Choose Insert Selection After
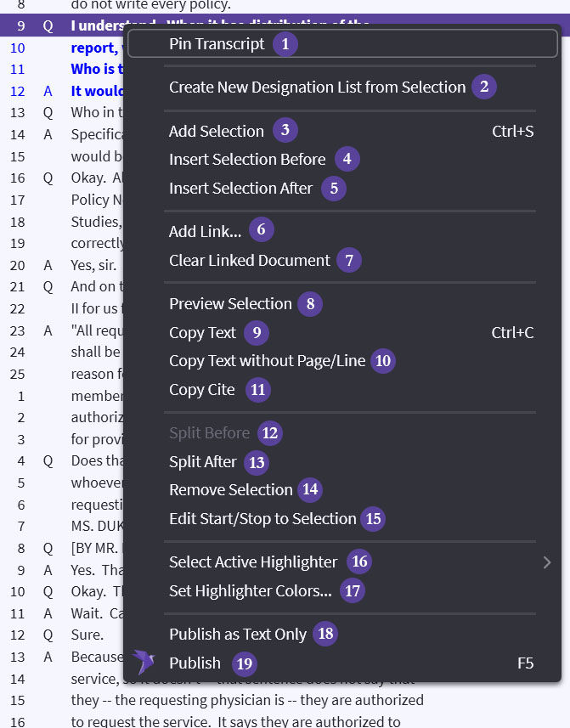The width and height of the screenshot is (570, 728). click(x=240, y=189)
